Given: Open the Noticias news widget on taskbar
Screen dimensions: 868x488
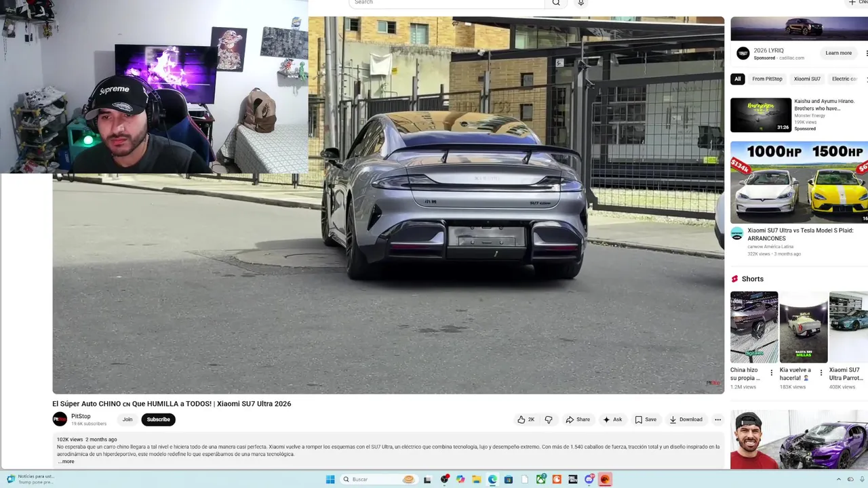Looking at the screenshot, I should tap(31, 479).
